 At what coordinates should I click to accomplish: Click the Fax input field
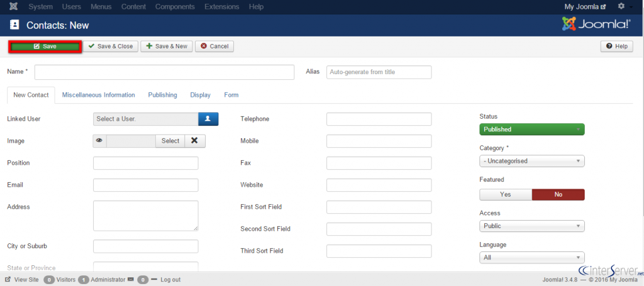[x=379, y=163]
